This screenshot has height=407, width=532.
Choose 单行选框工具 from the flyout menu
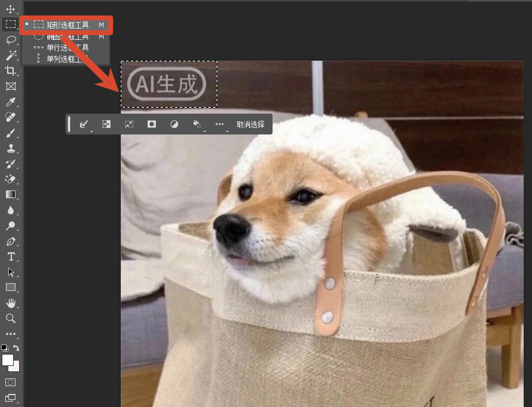(x=66, y=48)
